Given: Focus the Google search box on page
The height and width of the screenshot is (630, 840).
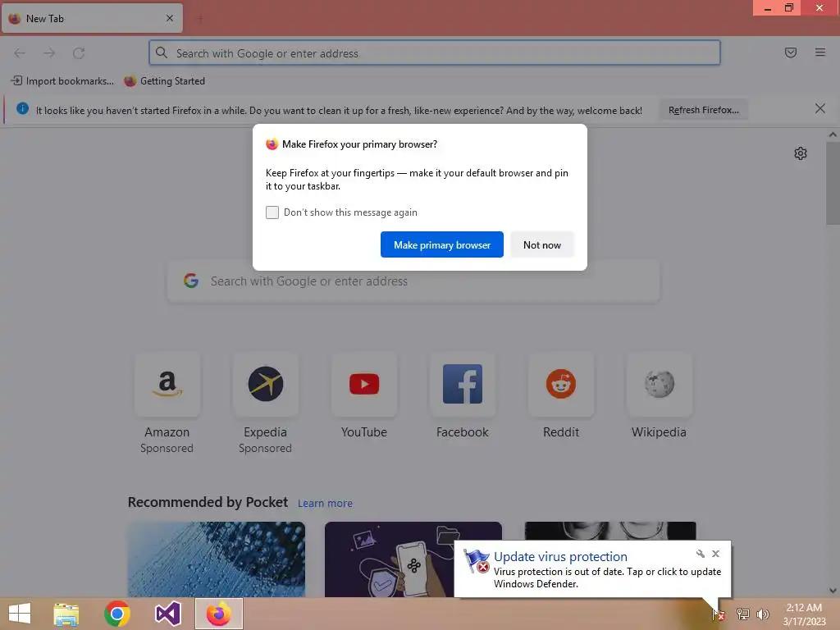Looking at the screenshot, I should click(x=413, y=281).
